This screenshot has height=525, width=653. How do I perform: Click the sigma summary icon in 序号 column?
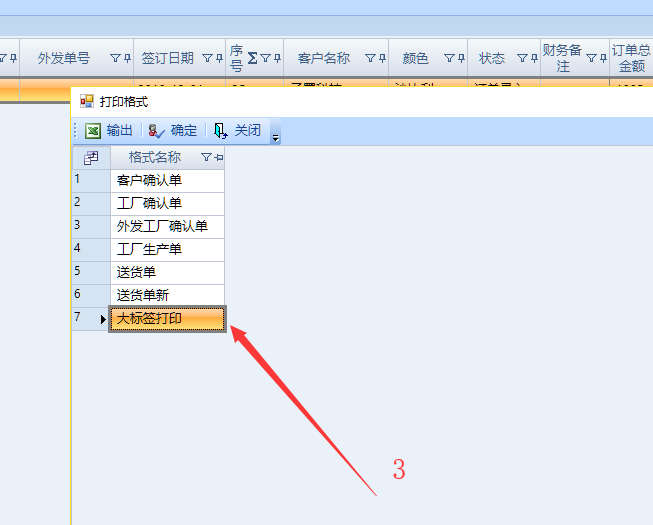coord(252,59)
